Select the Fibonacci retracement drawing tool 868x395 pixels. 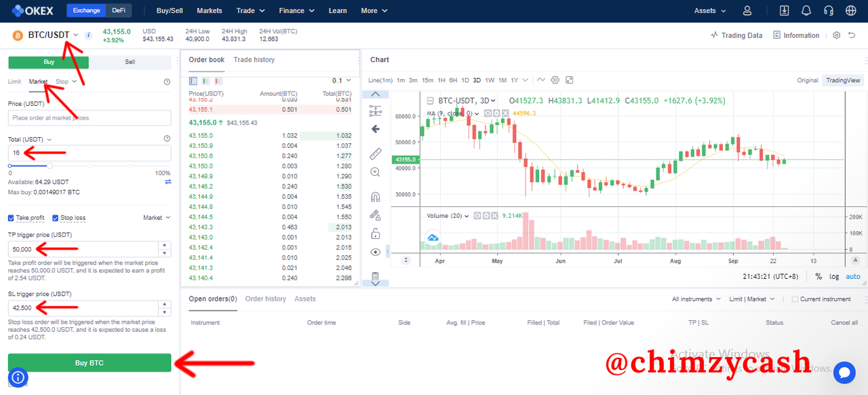click(x=376, y=111)
